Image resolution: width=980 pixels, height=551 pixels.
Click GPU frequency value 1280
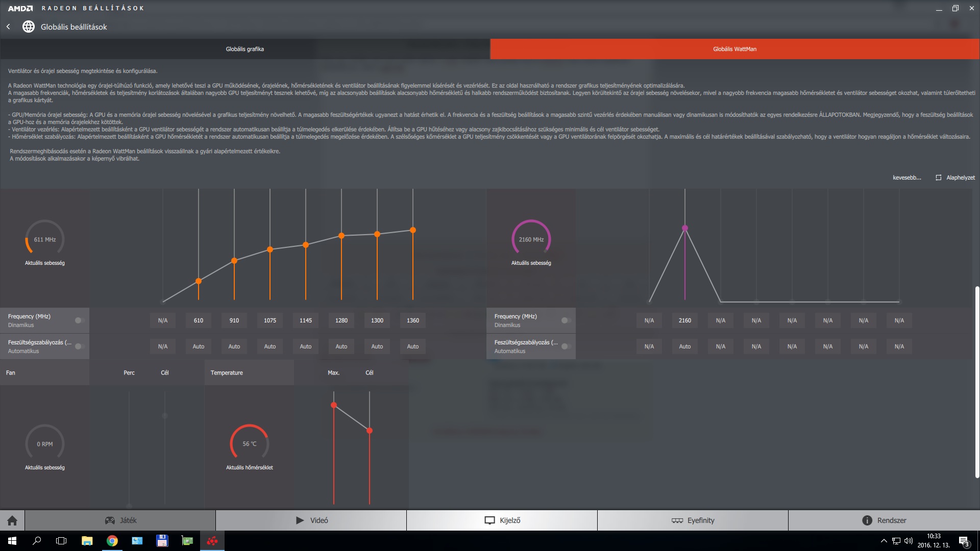tap(341, 320)
